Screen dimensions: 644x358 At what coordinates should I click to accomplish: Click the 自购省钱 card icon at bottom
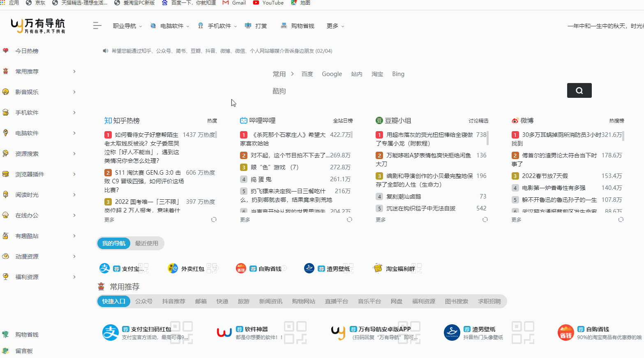click(x=566, y=333)
